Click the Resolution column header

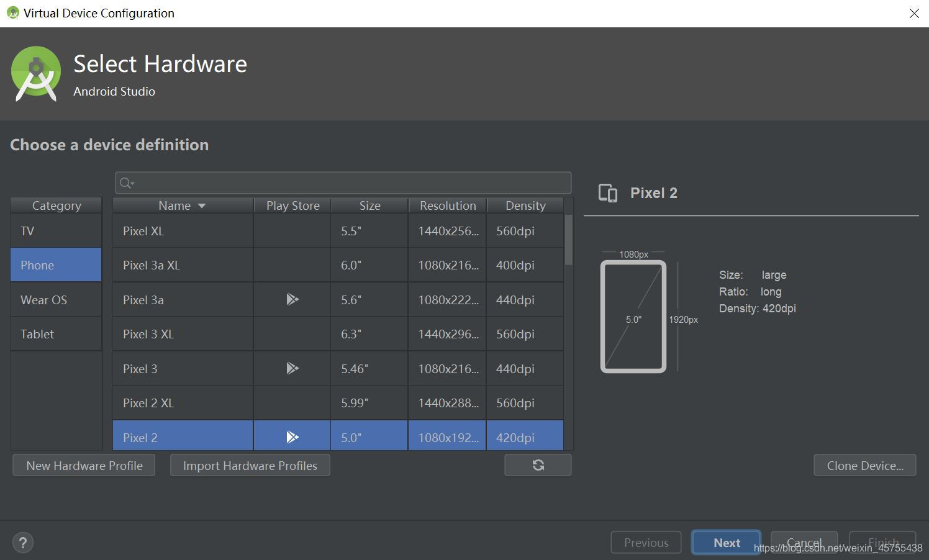pyautogui.click(x=448, y=205)
